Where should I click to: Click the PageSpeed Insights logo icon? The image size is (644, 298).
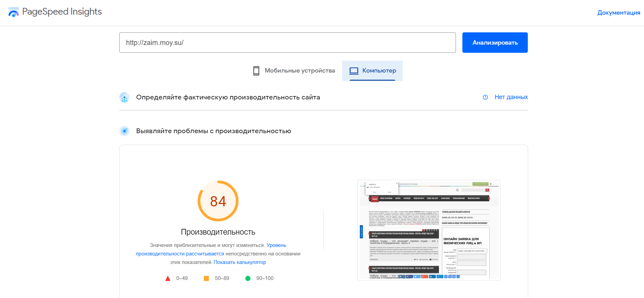[13, 12]
